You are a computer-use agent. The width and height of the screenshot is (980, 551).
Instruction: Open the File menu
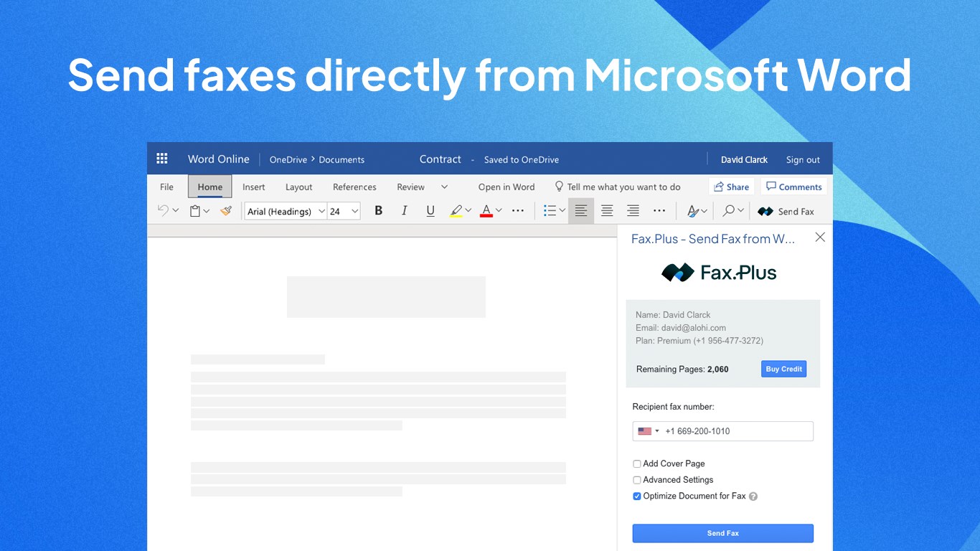(167, 187)
